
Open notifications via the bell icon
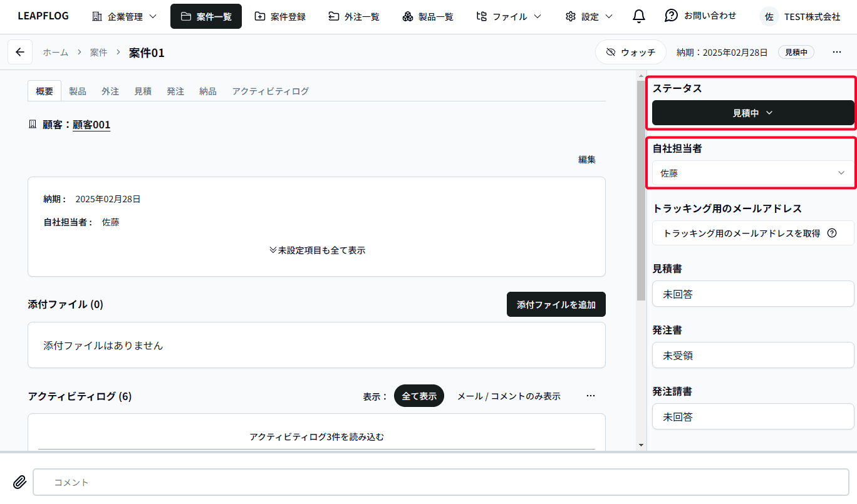pyautogui.click(x=638, y=16)
